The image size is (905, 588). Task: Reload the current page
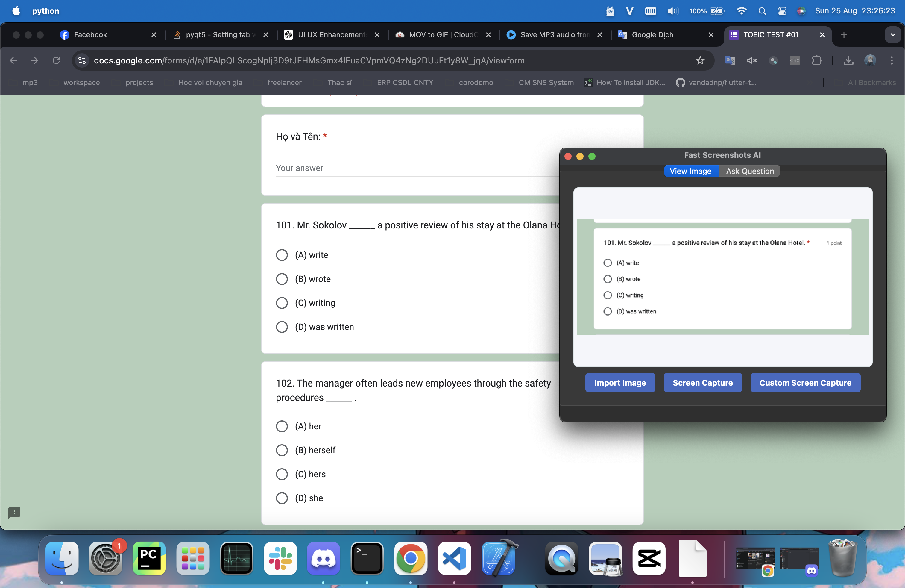tap(56, 60)
